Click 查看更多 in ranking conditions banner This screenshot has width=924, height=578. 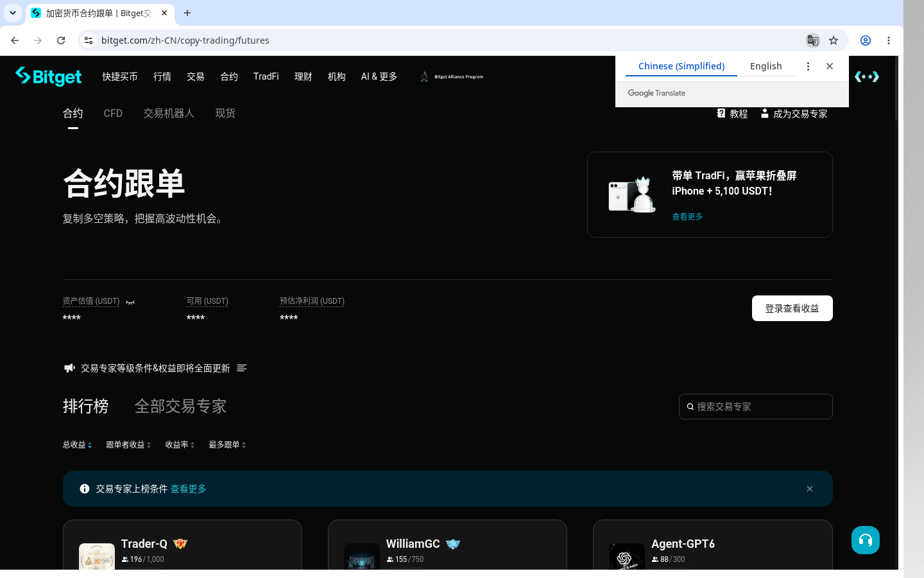188,489
